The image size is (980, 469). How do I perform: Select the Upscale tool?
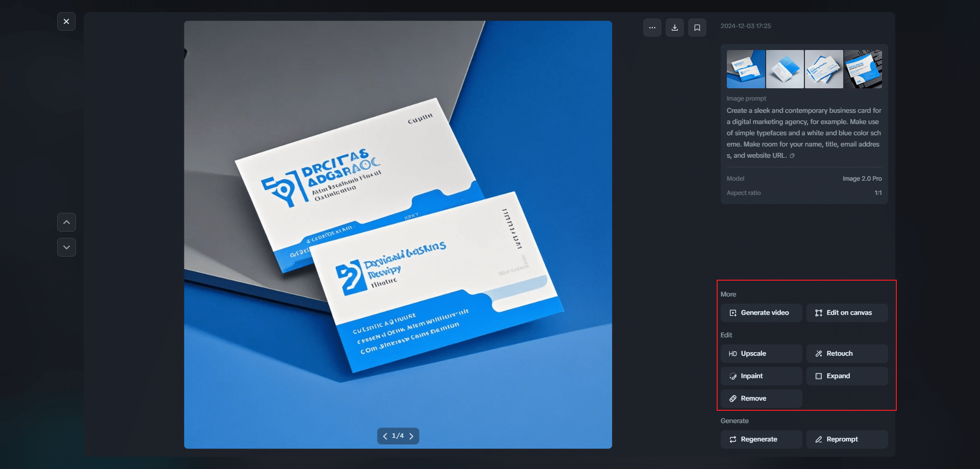click(x=761, y=353)
